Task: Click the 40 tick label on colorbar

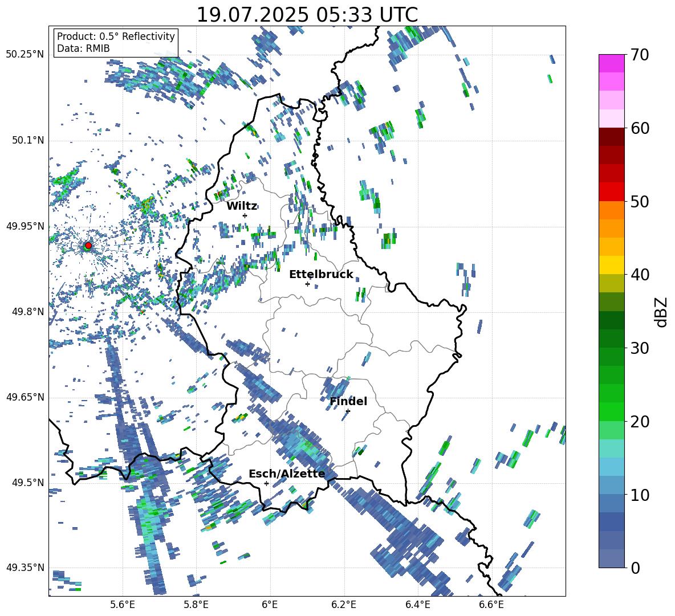Action: (x=640, y=275)
